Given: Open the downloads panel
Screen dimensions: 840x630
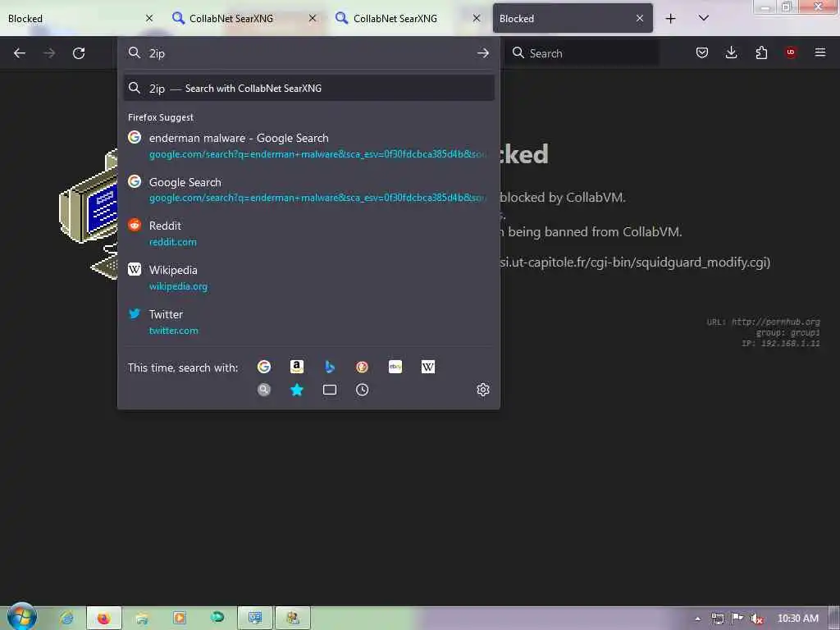Looking at the screenshot, I should point(731,52).
